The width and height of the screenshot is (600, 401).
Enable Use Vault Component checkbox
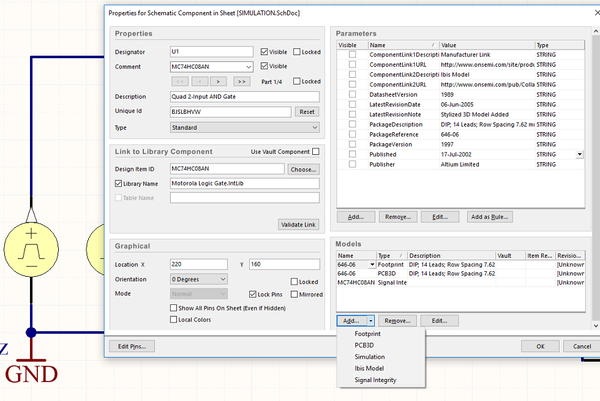click(316, 152)
